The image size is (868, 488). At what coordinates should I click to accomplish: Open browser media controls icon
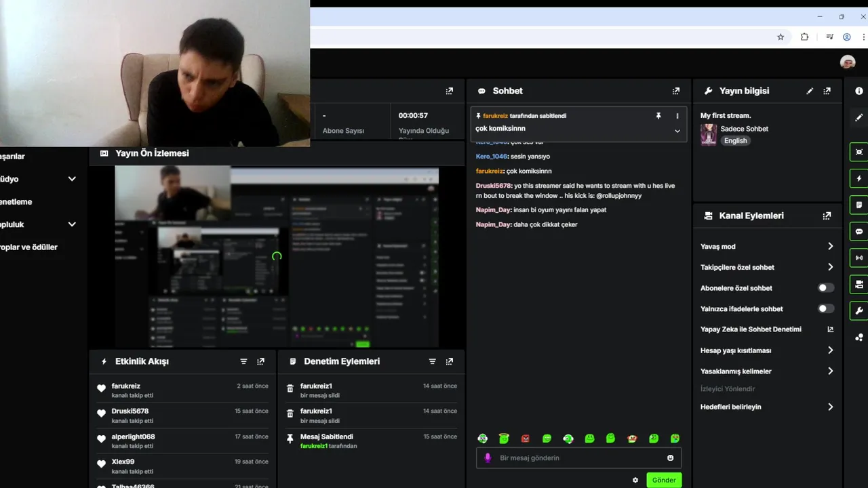(829, 37)
